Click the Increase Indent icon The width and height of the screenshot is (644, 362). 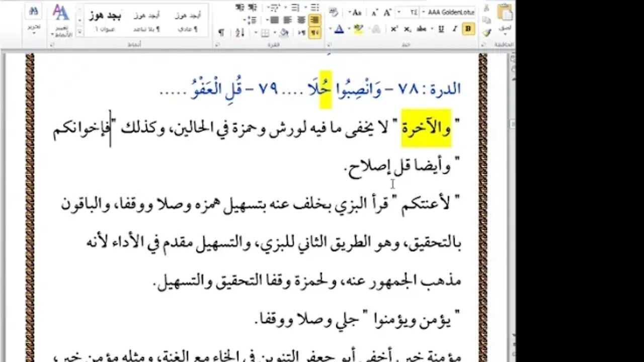pos(240,8)
